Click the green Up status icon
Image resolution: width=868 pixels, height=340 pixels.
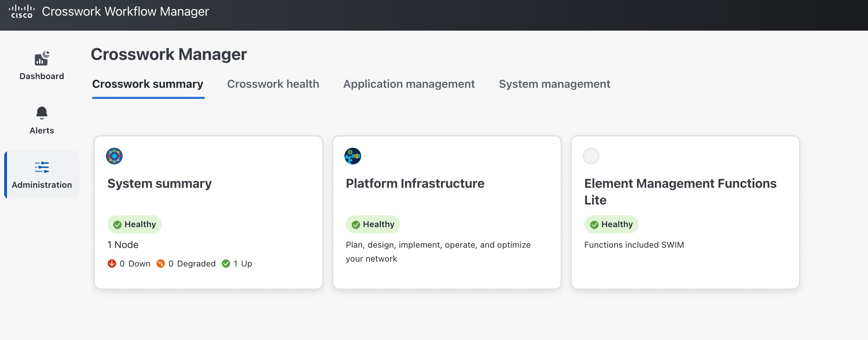[226, 263]
